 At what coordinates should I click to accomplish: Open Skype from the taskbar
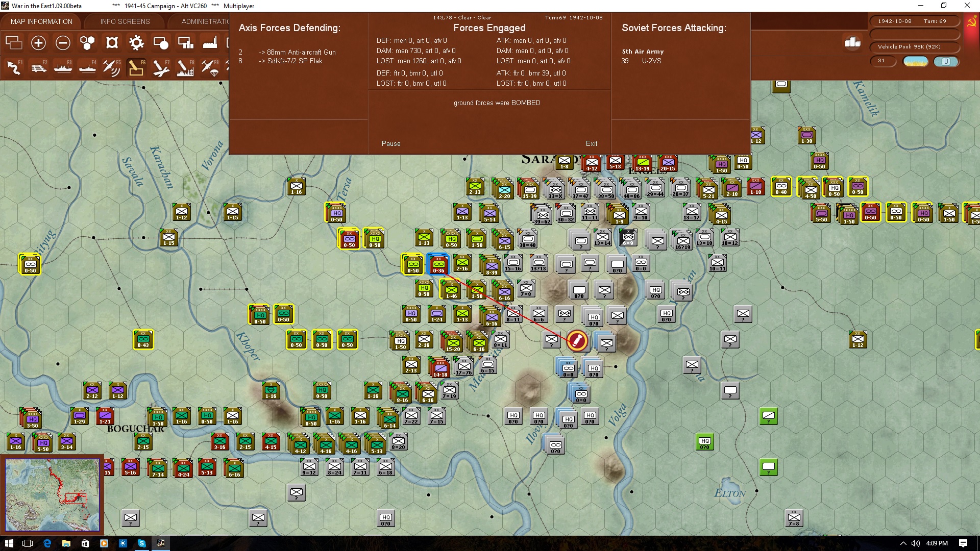pos(141,543)
